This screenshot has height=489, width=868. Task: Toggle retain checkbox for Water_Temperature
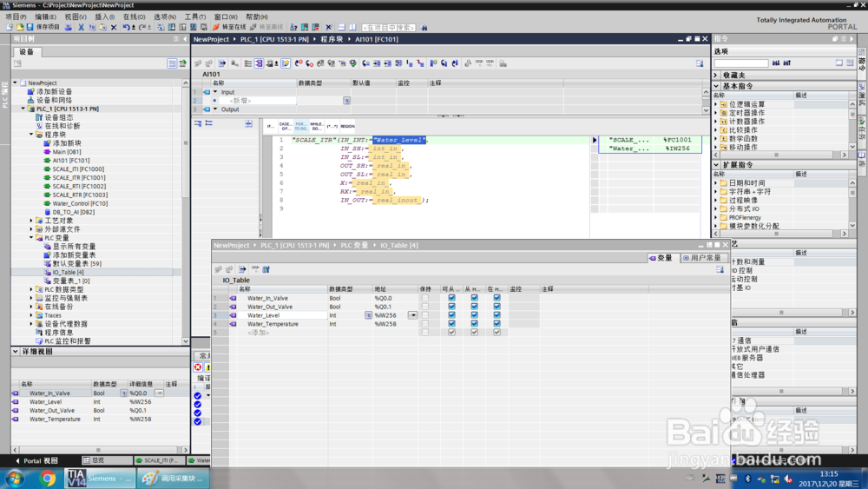point(424,324)
